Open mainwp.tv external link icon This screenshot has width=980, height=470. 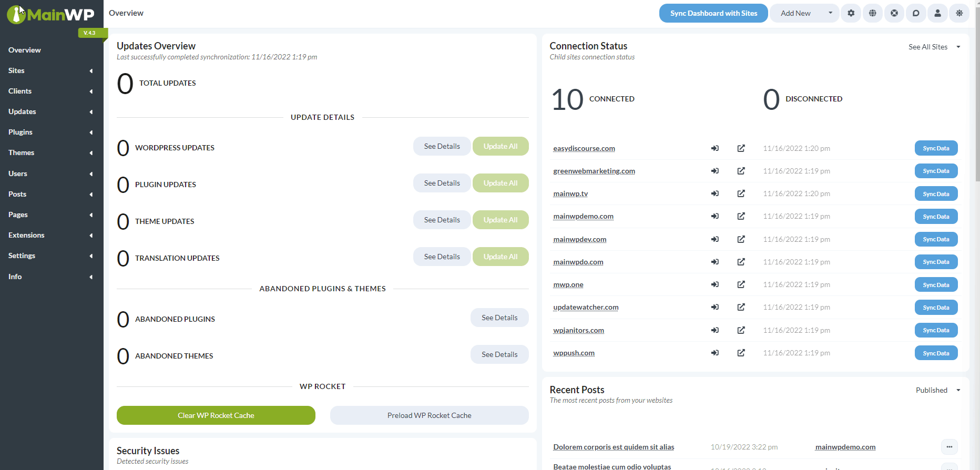[741, 193]
